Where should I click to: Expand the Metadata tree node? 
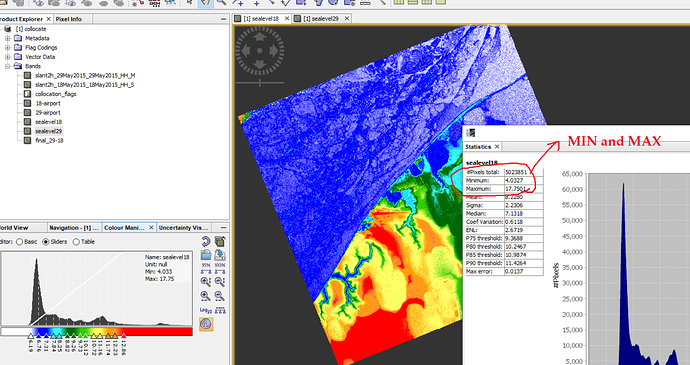pos(7,38)
